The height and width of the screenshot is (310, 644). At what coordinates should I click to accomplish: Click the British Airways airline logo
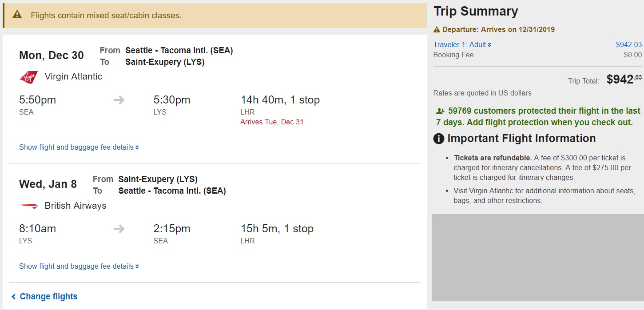coord(29,206)
